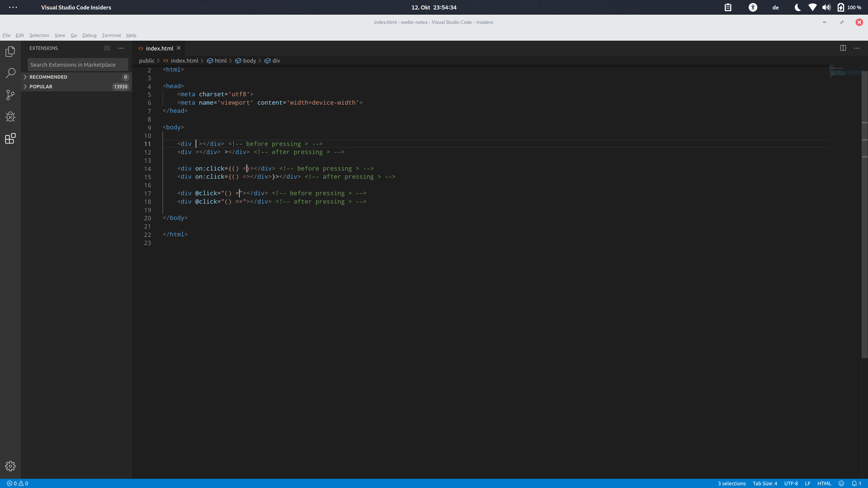The width and height of the screenshot is (868, 488).
Task: Open the Search view in the activity bar
Action: pyautogui.click(x=10, y=73)
